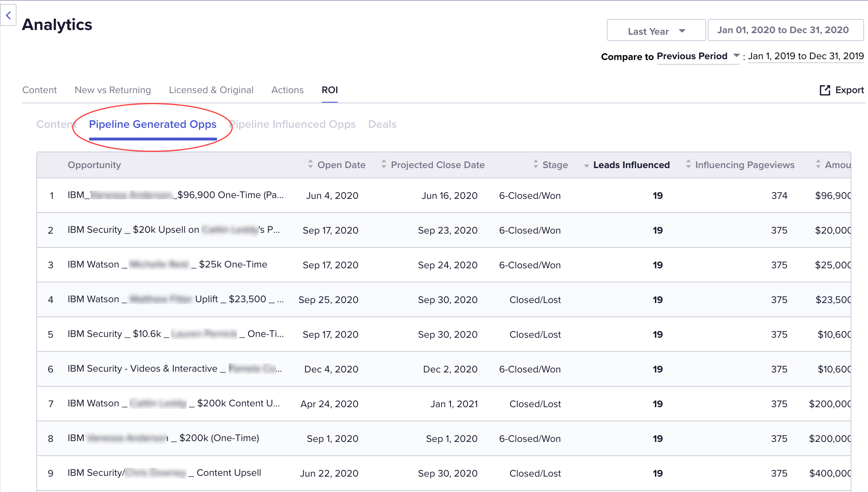
Task: Click the Jun 4, 2020 open date
Action: [332, 196]
